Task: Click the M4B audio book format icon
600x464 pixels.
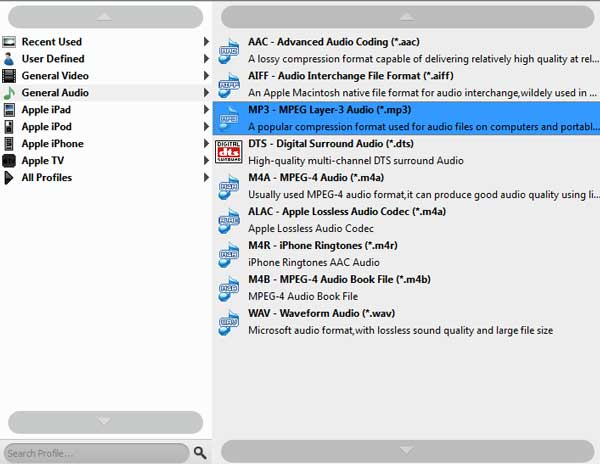Action: 228,288
